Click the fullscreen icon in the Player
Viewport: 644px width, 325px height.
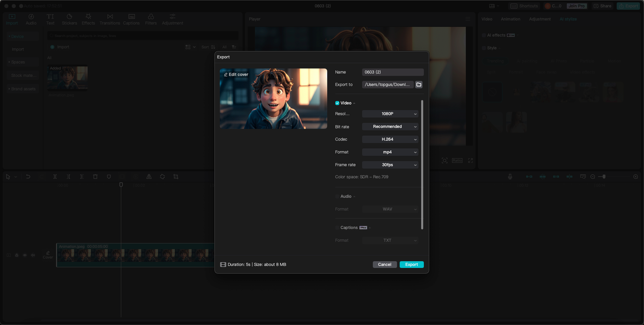[470, 160]
